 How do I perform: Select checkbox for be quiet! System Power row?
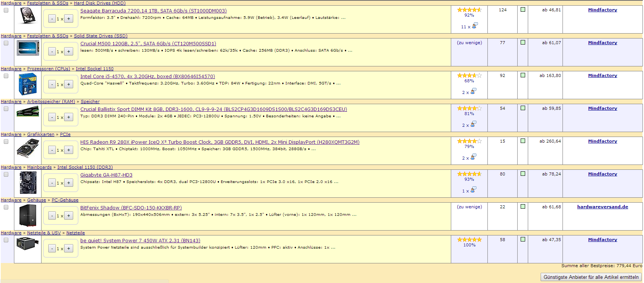coord(6,240)
